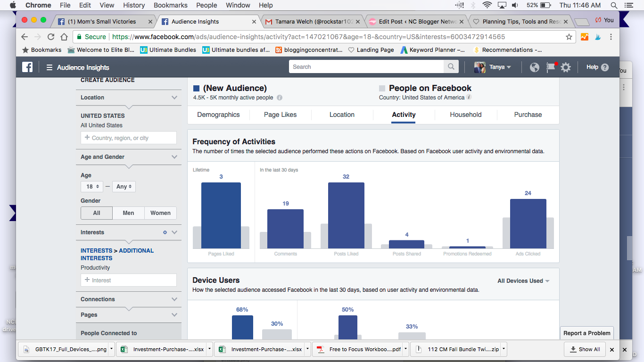Image resolution: width=644 pixels, height=362 pixels.
Task: Open the Audience Insights hamburger menu
Action: pyautogui.click(x=49, y=67)
